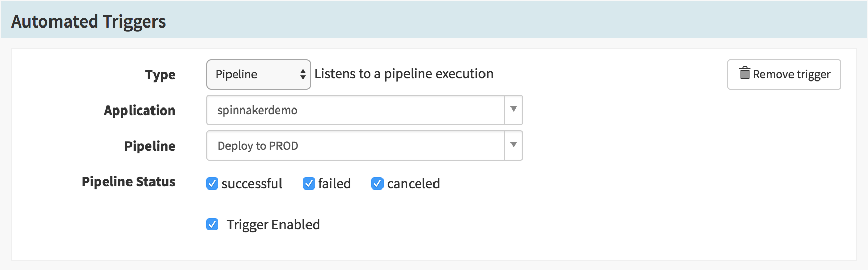The width and height of the screenshot is (868, 270).
Task: Click the trash can icon on Remove trigger
Action: 745,74
